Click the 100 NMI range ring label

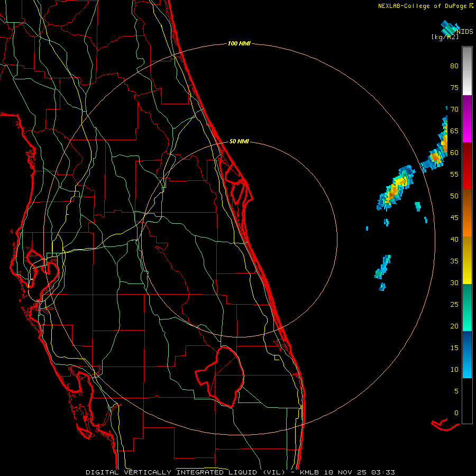pyautogui.click(x=239, y=44)
